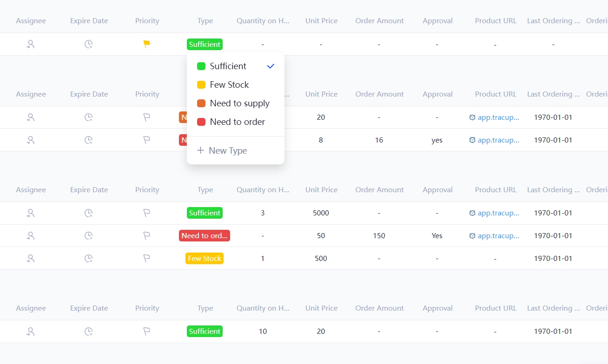Click the Few Stock tag in the third table
Image resolution: width=608 pixels, height=364 pixels.
click(205, 258)
